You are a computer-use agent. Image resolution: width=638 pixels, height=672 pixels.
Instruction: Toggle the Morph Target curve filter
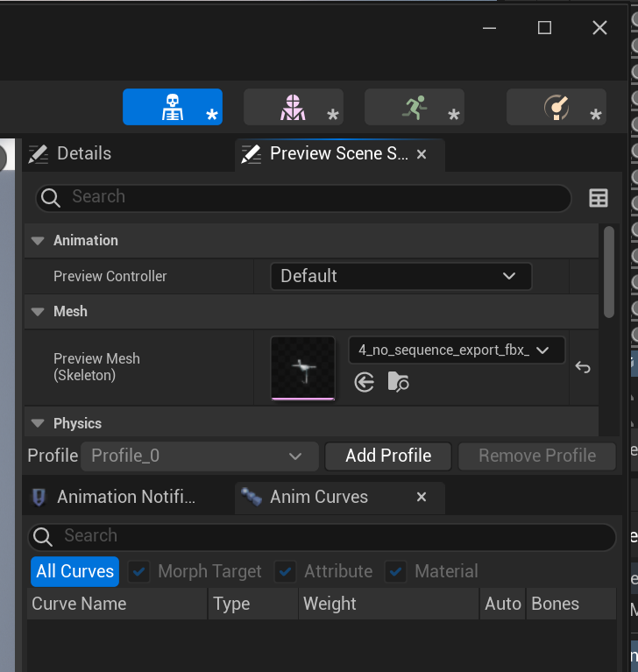138,571
